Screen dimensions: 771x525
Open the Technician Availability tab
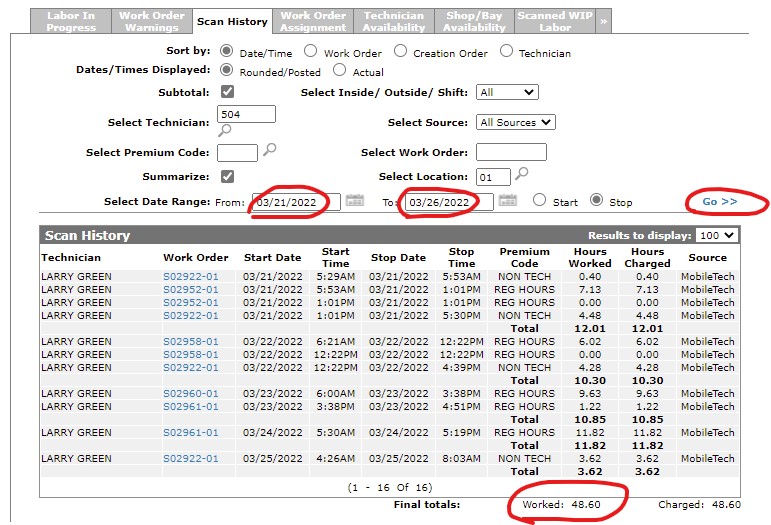[393, 21]
